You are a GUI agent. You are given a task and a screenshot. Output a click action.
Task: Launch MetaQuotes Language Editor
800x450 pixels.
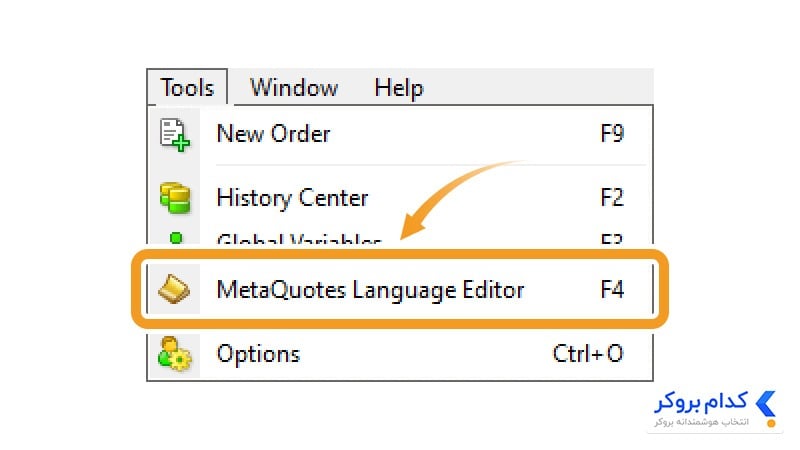(399, 289)
